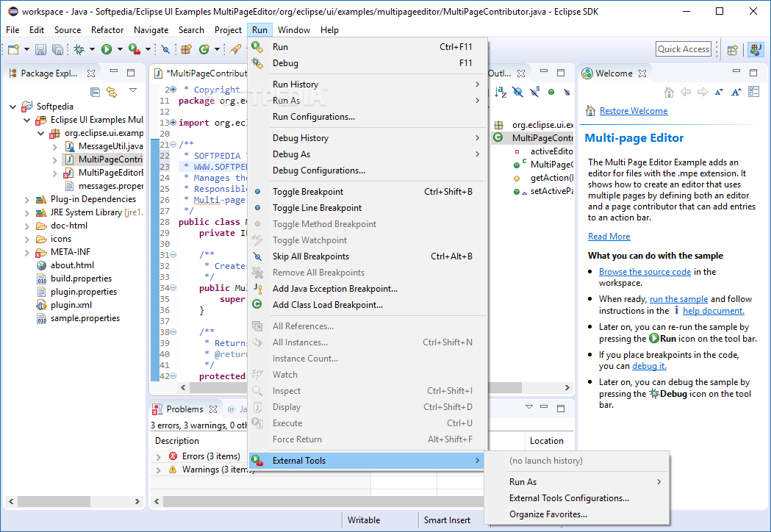Close the Welcome tab

tap(642, 73)
